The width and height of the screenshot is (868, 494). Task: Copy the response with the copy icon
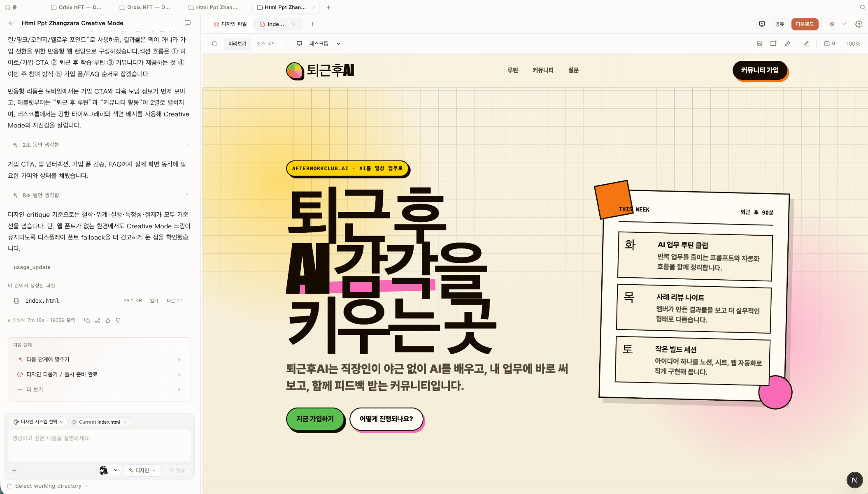(87, 320)
